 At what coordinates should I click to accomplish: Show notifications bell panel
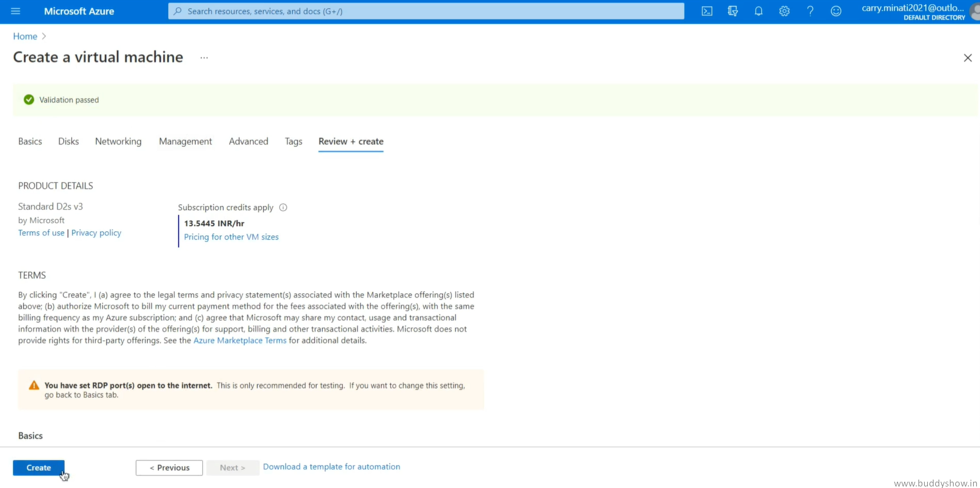point(759,11)
